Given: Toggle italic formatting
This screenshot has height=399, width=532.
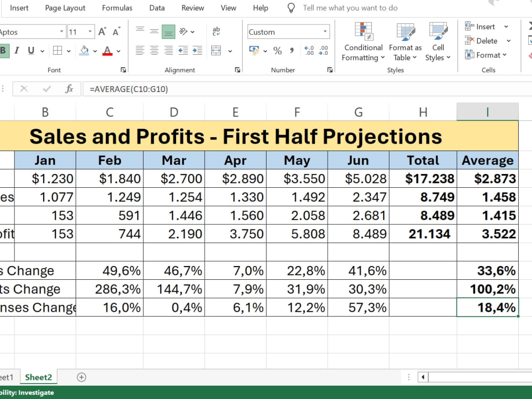Looking at the screenshot, I should pyautogui.click(x=16, y=51).
